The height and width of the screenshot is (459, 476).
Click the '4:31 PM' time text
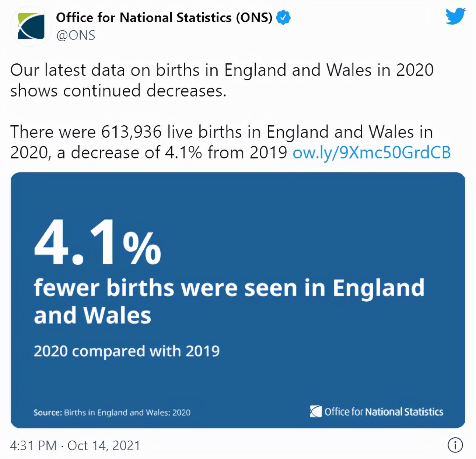click(x=34, y=445)
